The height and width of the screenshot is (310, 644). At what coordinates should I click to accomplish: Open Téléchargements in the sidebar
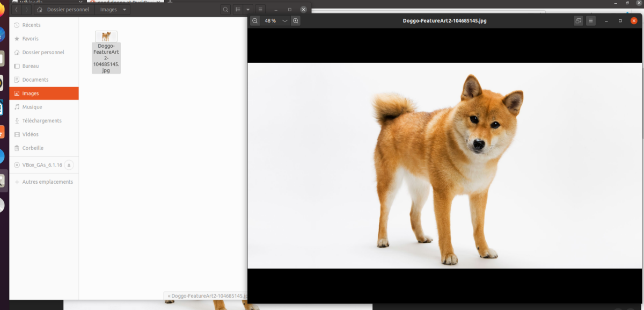44,121
